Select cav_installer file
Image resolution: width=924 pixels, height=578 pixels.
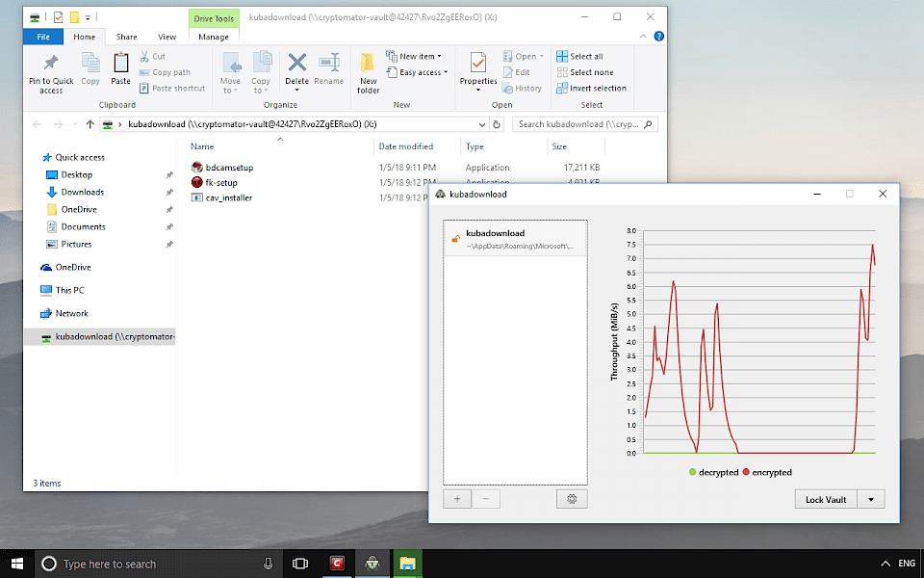click(x=222, y=198)
